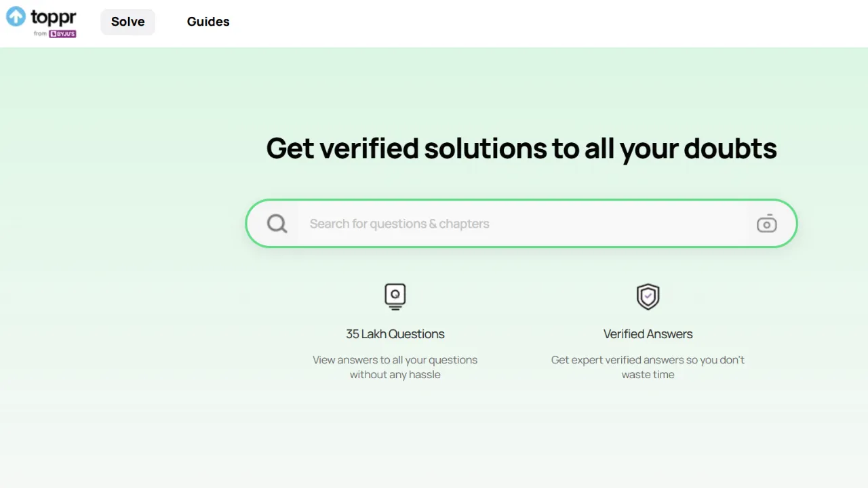Click the magnifying glass search icon
The width and height of the screenshot is (868, 488).
277,224
